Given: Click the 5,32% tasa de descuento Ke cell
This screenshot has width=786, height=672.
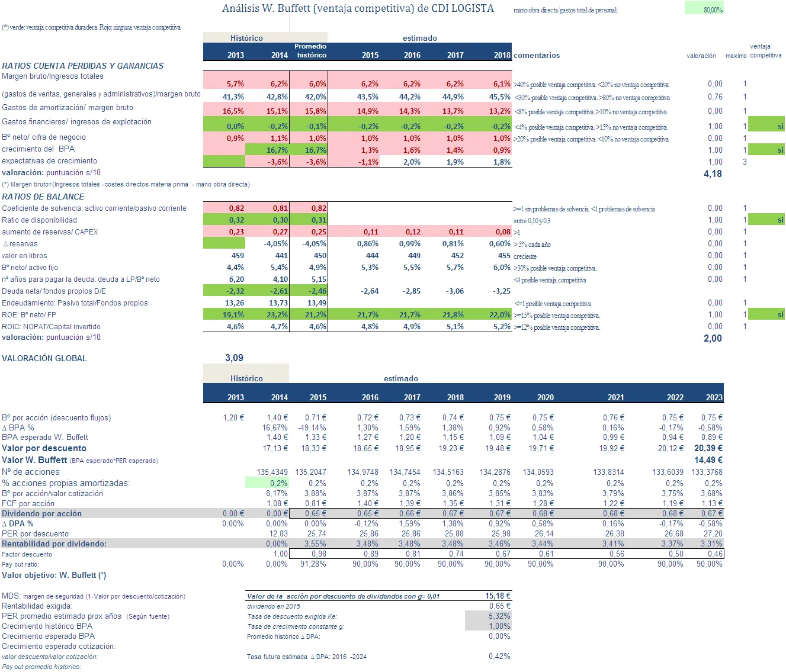Looking at the screenshot, I should [x=488, y=616].
